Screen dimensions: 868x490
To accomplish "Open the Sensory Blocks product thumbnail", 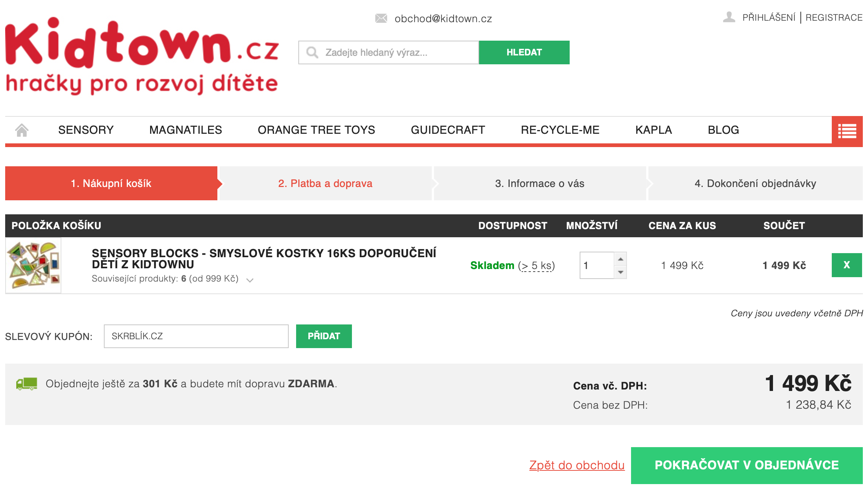I will coord(33,265).
